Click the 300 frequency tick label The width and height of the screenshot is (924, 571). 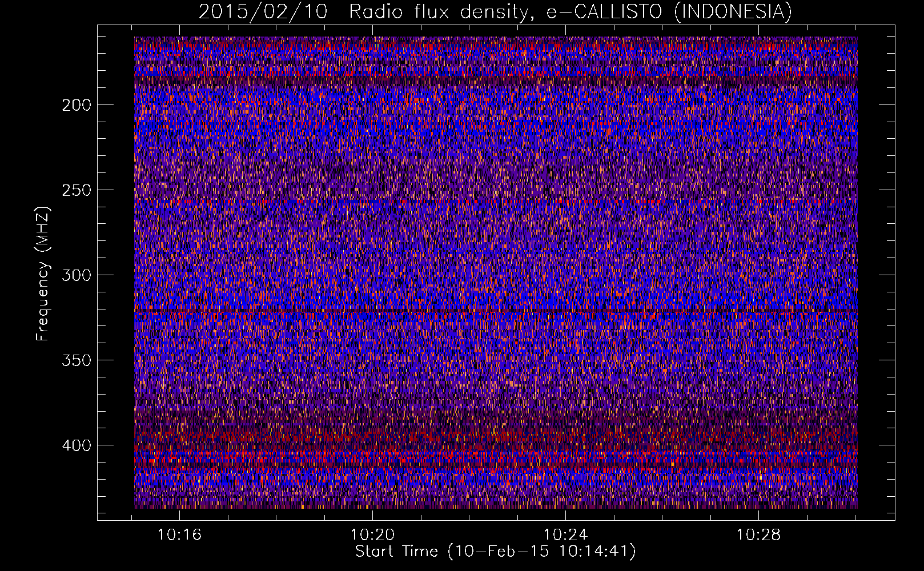coord(76,275)
